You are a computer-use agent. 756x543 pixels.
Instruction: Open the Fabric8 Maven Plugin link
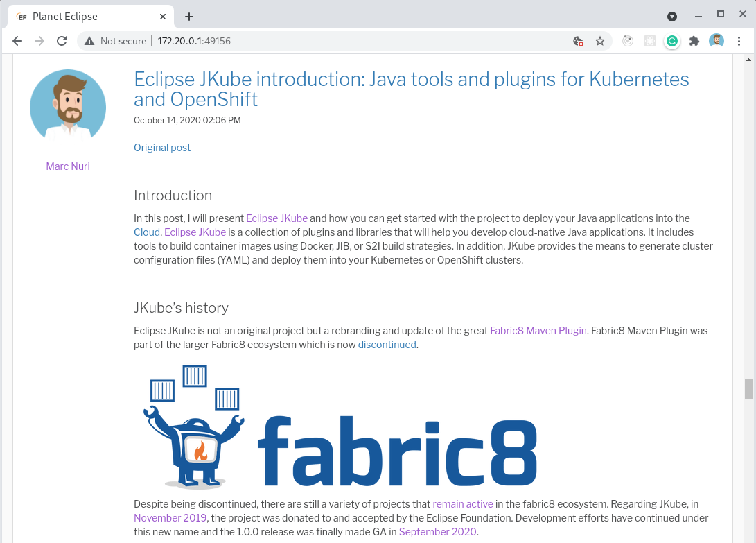tap(538, 331)
